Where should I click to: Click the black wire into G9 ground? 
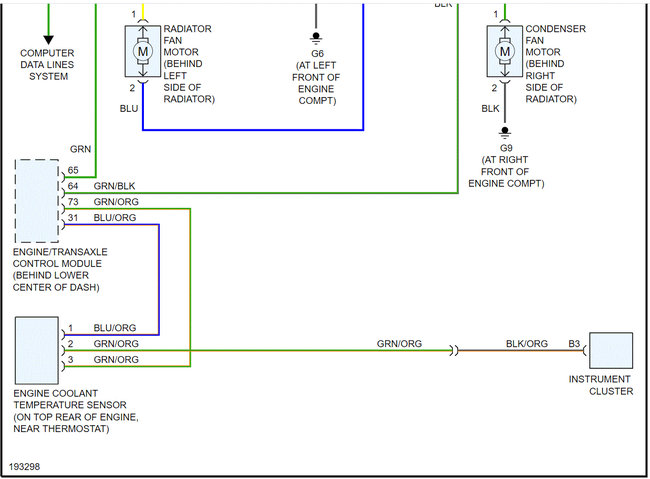click(x=504, y=105)
